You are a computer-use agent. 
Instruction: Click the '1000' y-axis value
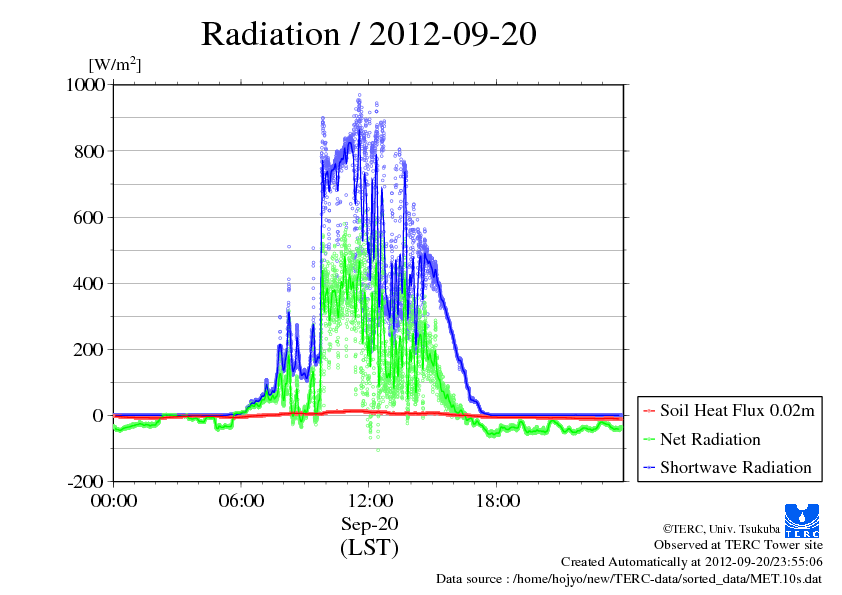click(85, 85)
